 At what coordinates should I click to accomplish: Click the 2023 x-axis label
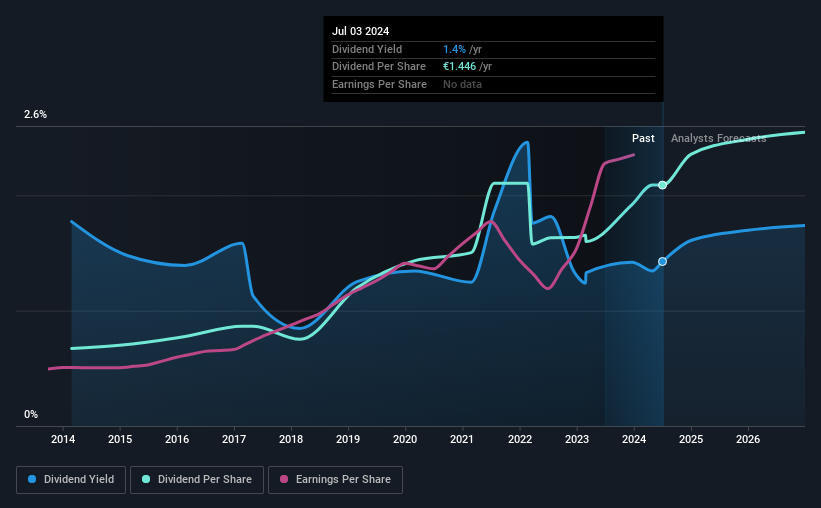click(577, 439)
